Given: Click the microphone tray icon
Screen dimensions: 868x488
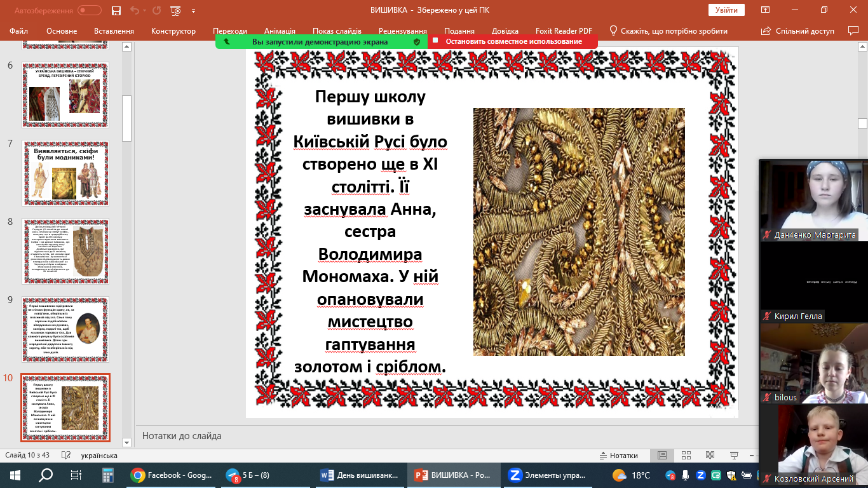Looking at the screenshot, I should click(686, 475).
